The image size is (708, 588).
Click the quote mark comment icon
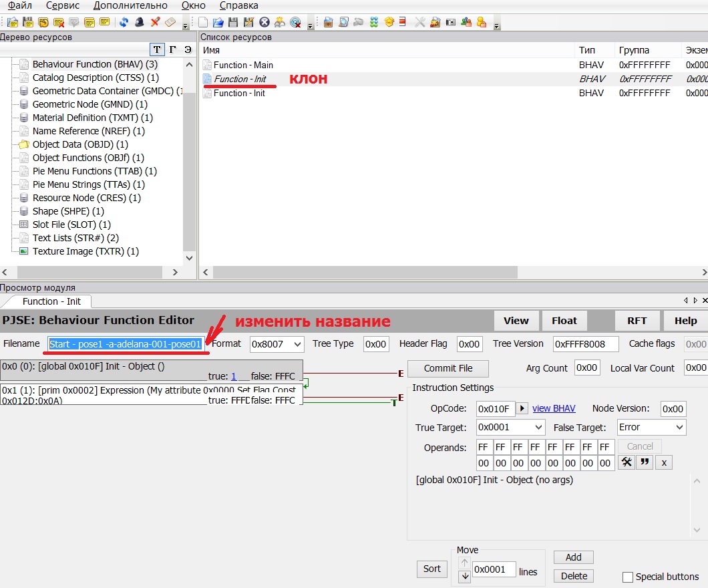point(645,463)
